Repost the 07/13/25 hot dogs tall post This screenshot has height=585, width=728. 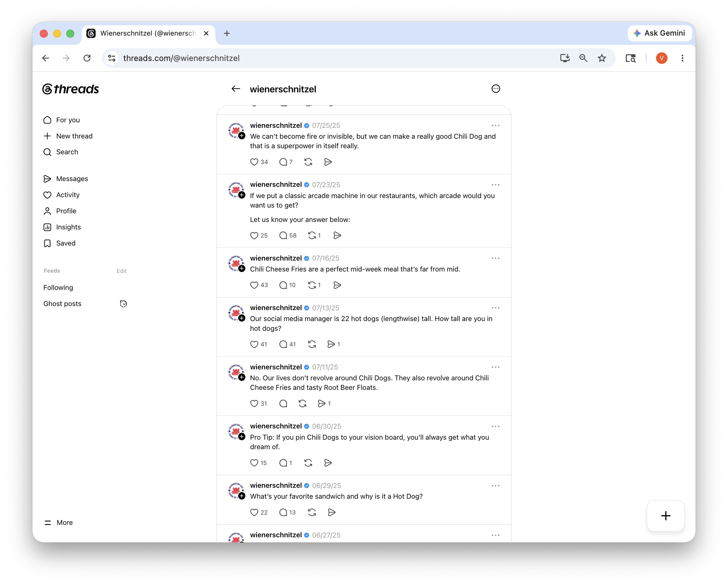click(312, 344)
